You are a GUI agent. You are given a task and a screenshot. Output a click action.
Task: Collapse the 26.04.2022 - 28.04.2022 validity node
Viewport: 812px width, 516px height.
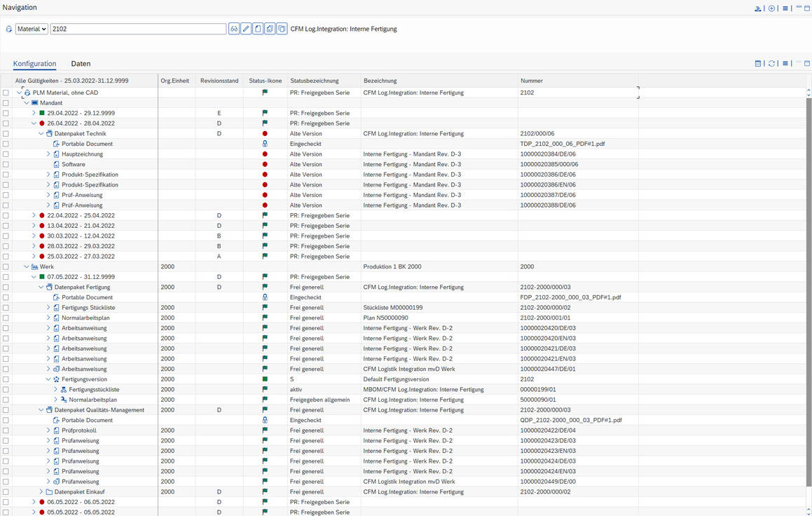pos(34,123)
